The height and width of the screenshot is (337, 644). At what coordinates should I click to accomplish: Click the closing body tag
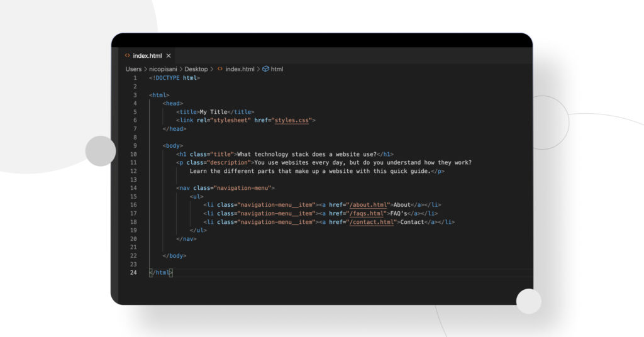coord(175,256)
